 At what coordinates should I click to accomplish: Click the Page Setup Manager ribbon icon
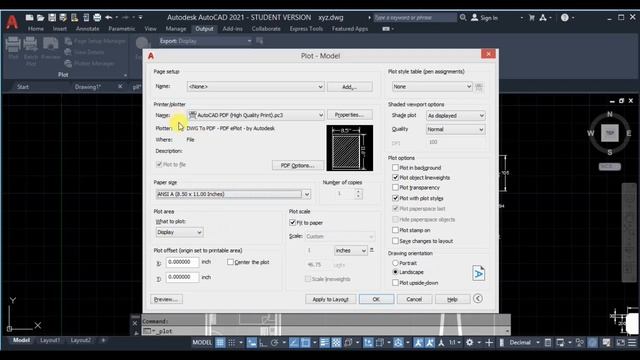(x=68, y=41)
